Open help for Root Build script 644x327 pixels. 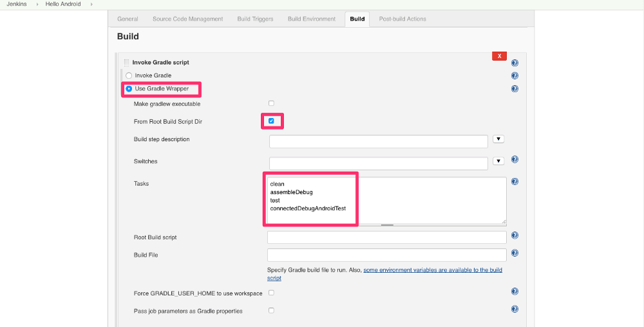tap(515, 235)
